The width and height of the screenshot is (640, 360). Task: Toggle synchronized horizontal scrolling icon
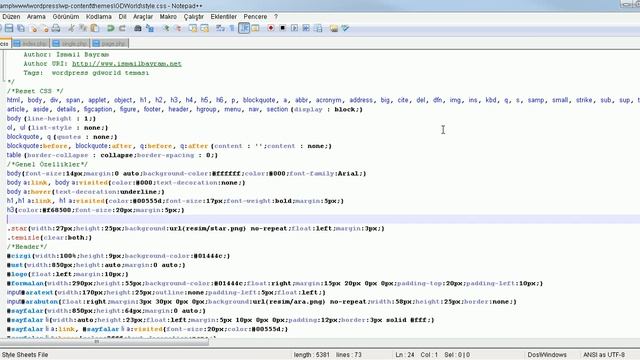point(204,28)
